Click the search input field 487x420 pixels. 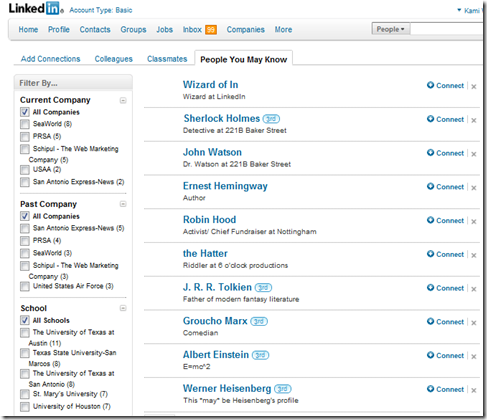[x=447, y=29]
